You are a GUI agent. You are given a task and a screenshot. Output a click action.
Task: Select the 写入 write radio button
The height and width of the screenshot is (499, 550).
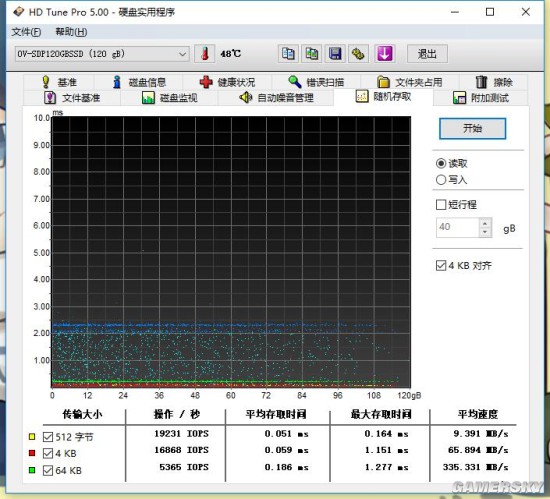451,180
